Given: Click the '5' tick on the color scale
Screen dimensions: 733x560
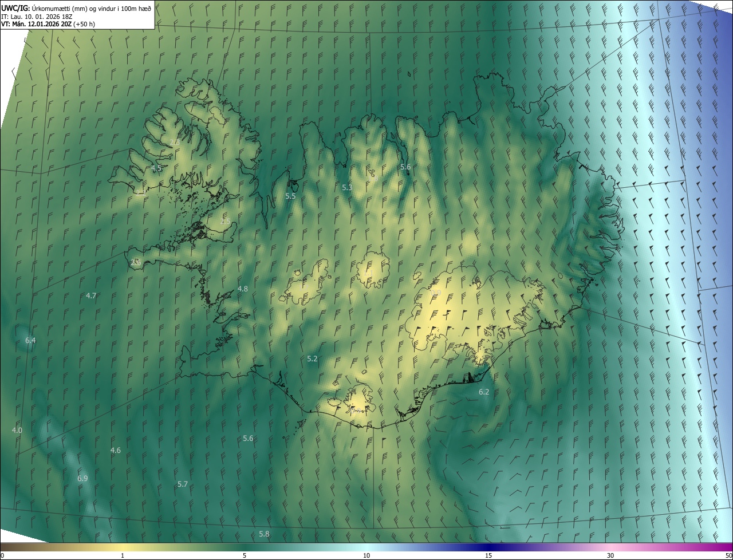Looking at the screenshot, I should [x=245, y=555].
